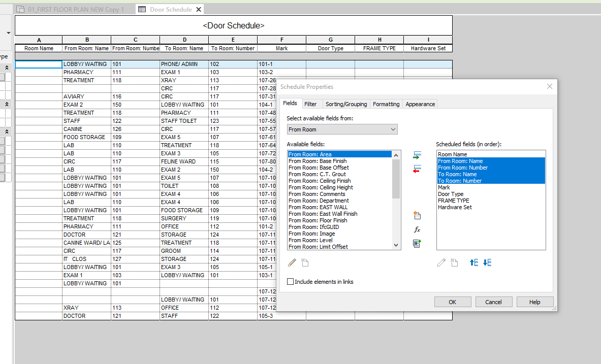Enable Include elements in links checkbox
The width and height of the screenshot is (601, 364).
(291, 282)
